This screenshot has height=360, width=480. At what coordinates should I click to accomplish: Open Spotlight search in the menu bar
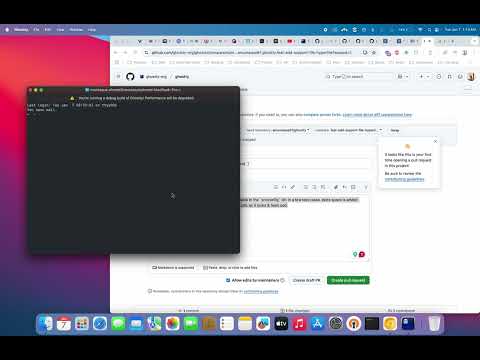click(429, 30)
